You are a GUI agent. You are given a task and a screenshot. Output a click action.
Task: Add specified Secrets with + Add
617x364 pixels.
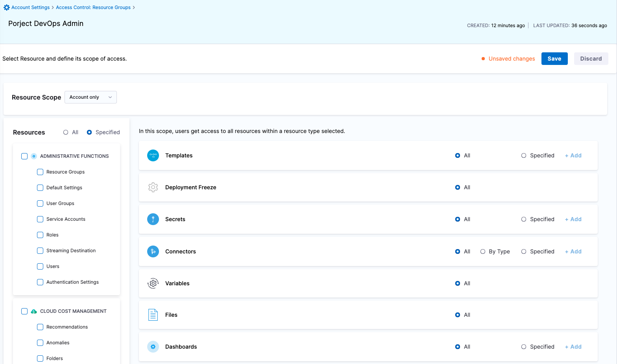[573, 219]
